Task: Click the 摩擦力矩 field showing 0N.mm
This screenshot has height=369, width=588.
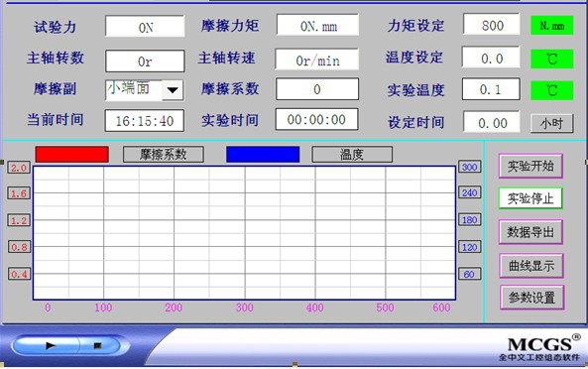Action: click(317, 25)
